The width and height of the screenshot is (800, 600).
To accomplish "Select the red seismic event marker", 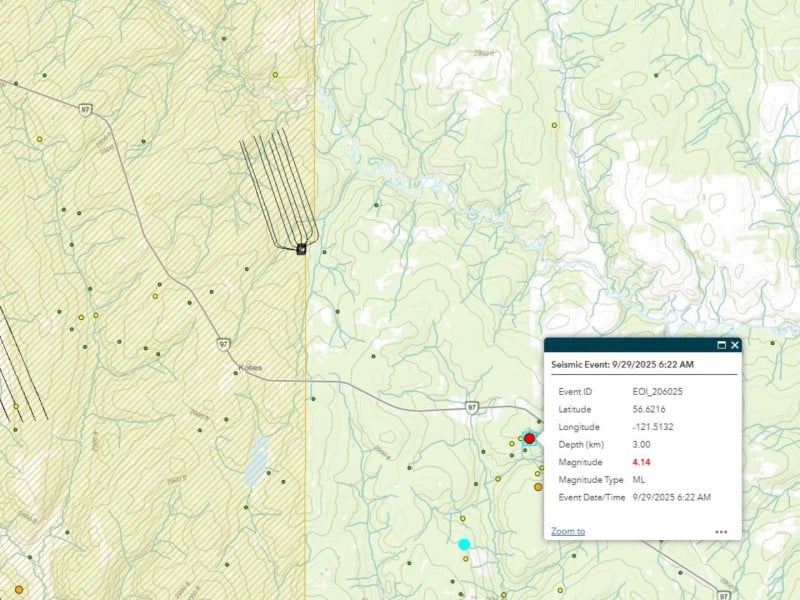I will (529, 438).
